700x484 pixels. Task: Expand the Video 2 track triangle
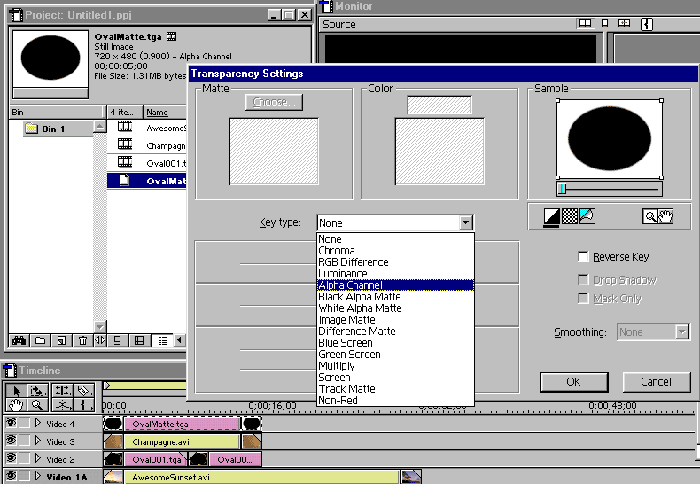pos(38,459)
